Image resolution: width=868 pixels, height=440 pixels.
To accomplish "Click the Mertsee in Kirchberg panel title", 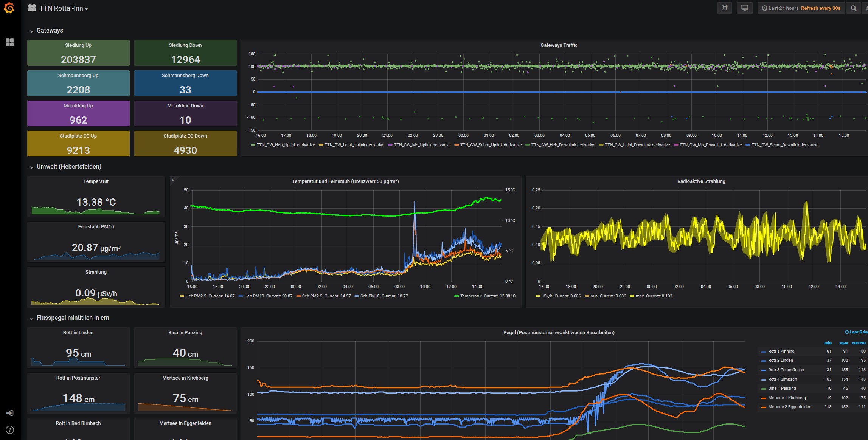I will pos(185,378).
